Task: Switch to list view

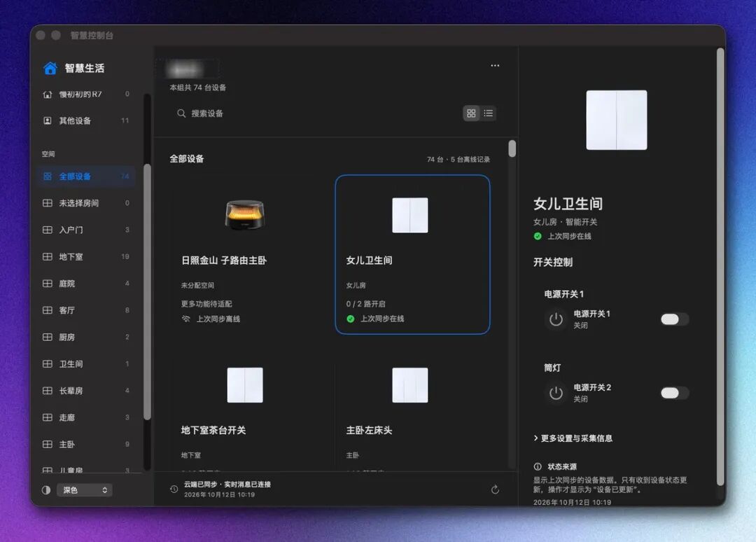Action: point(489,113)
